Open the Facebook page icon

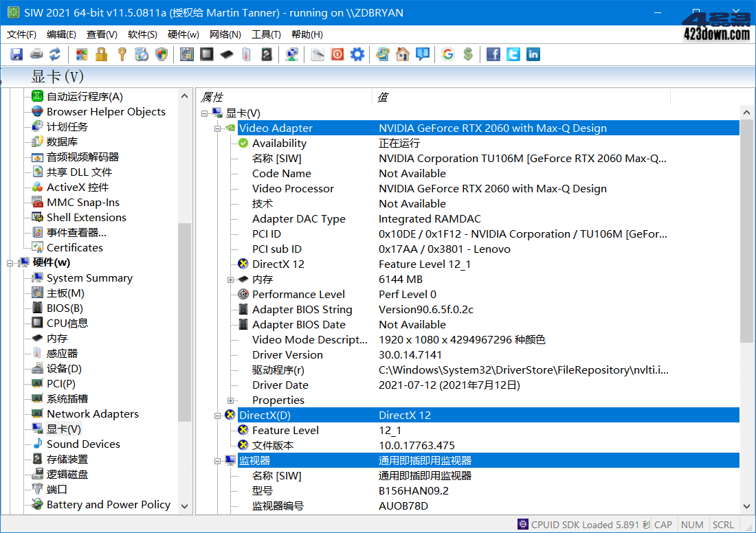[493, 54]
